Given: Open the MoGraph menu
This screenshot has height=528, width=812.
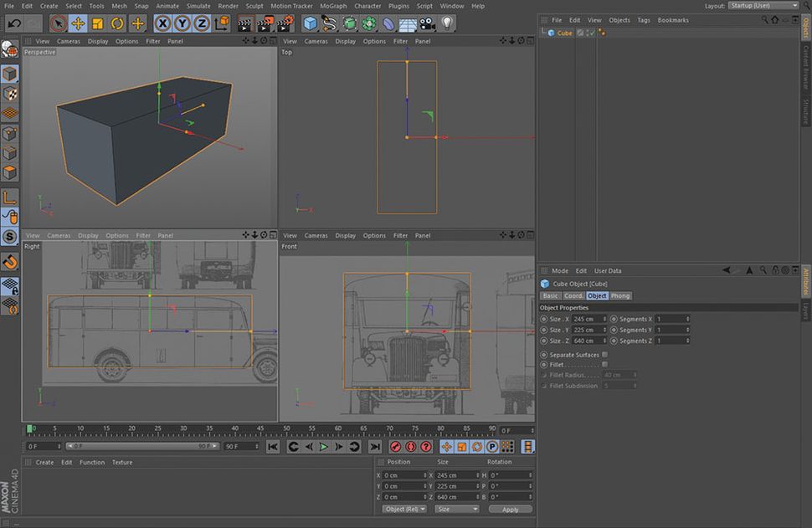Looking at the screenshot, I should (332, 6).
